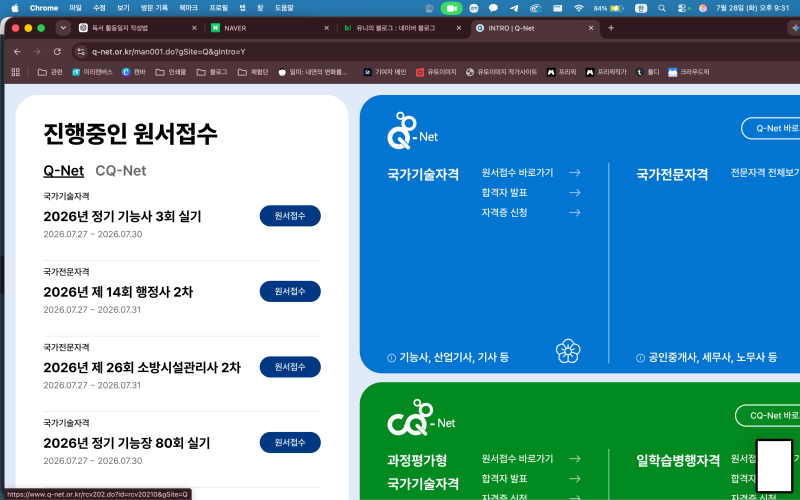Viewport: 800px width, 500px height.
Task: Click the Telegram paper plane menu bar icon
Action: coord(514,8)
